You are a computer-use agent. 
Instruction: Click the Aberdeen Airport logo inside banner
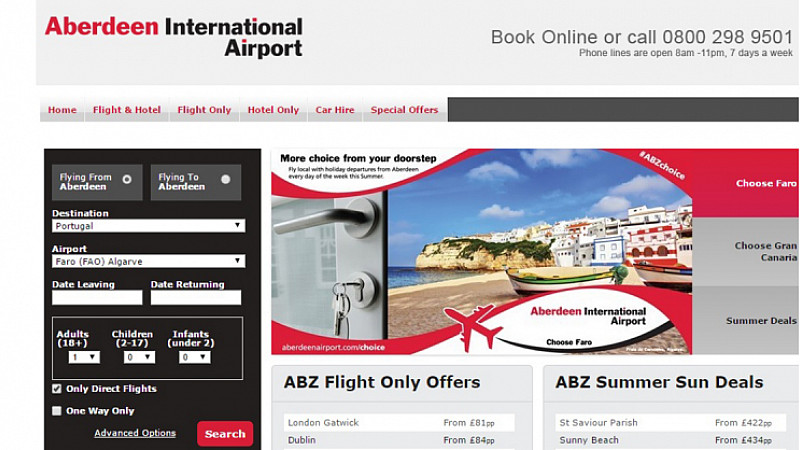[x=588, y=316]
